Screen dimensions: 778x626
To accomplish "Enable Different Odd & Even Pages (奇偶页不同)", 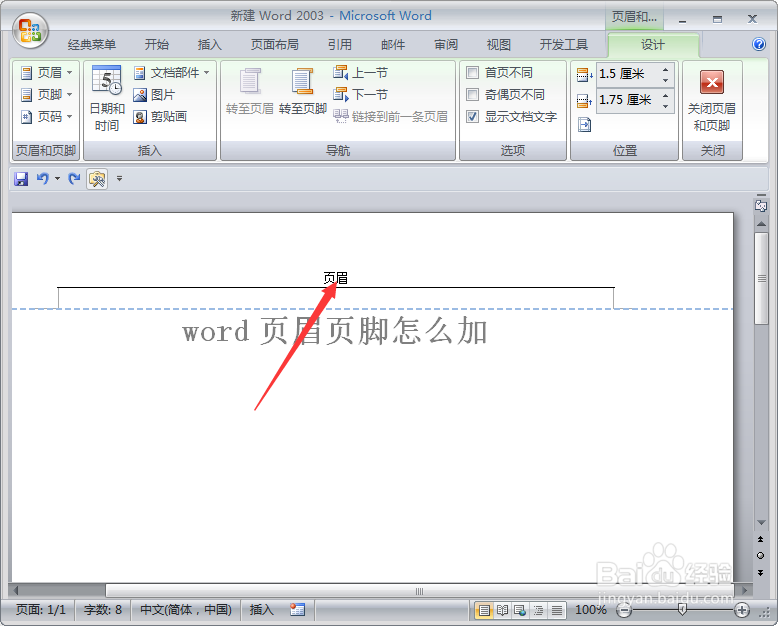I will click(473, 94).
